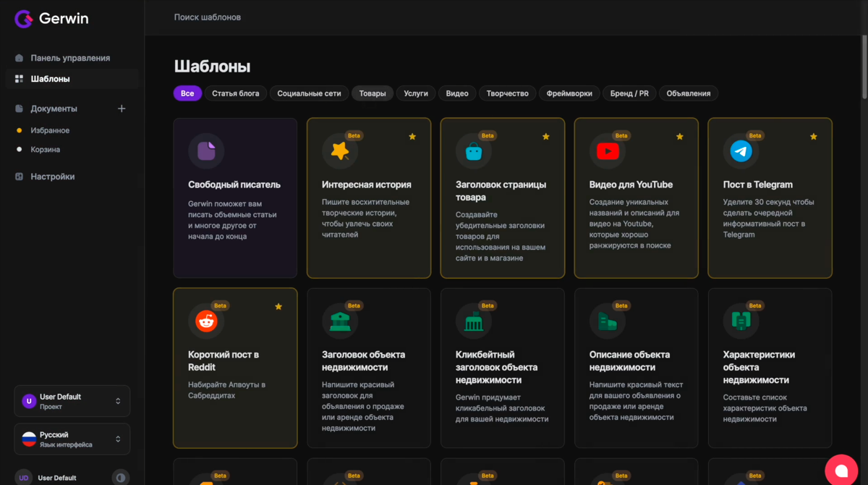Open Интересная история template title
The width and height of the screenshot is (868, 485).
click(x=367, y=185)
